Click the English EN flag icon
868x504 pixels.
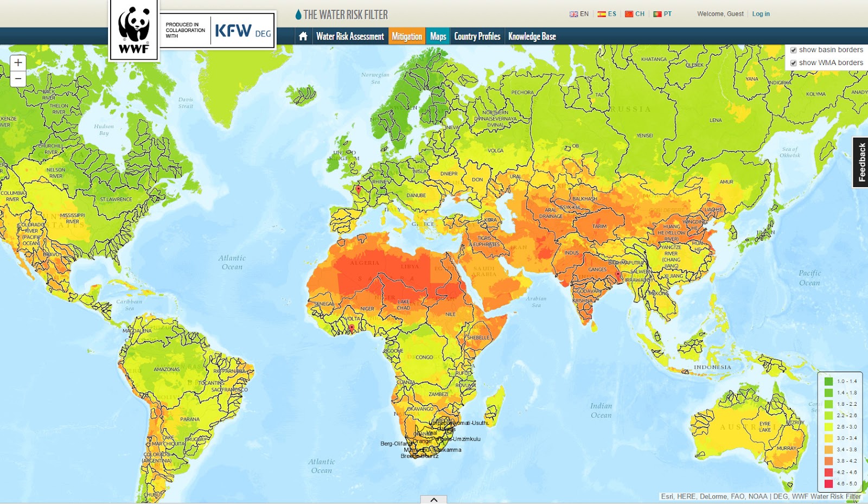pyautogui.click(x=574, y=14)
